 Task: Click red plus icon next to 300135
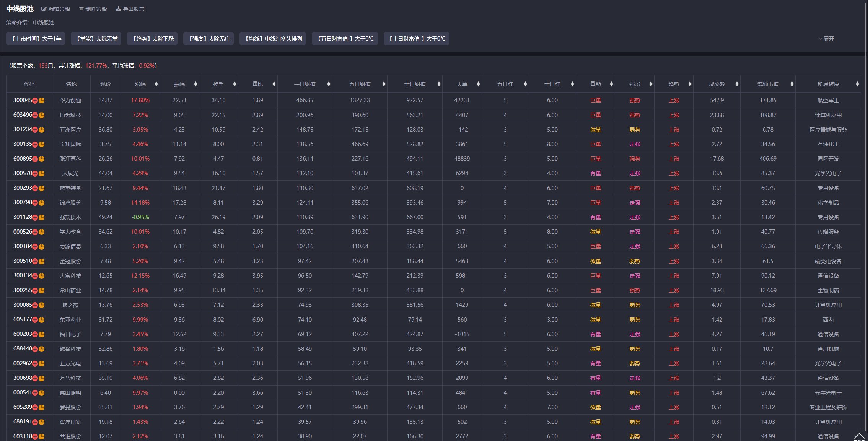pos(35,144)
